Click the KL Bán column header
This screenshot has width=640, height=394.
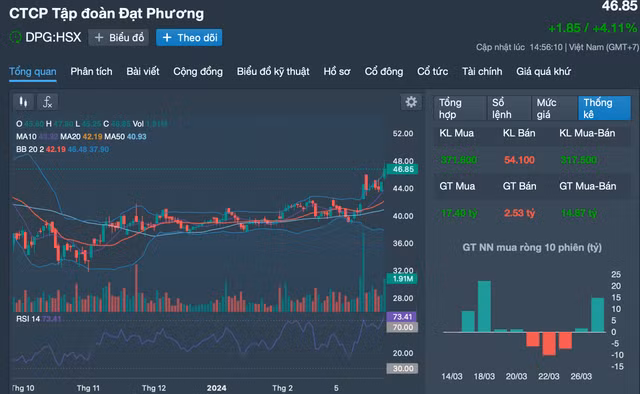pyautogui.click(x=519, y=133)
